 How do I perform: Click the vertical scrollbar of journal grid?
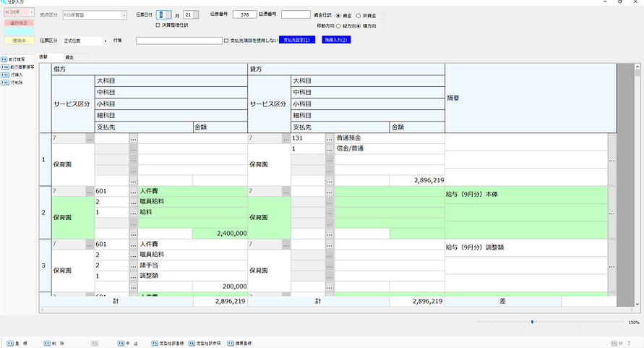pyautogui.click(x=637, y=185)
